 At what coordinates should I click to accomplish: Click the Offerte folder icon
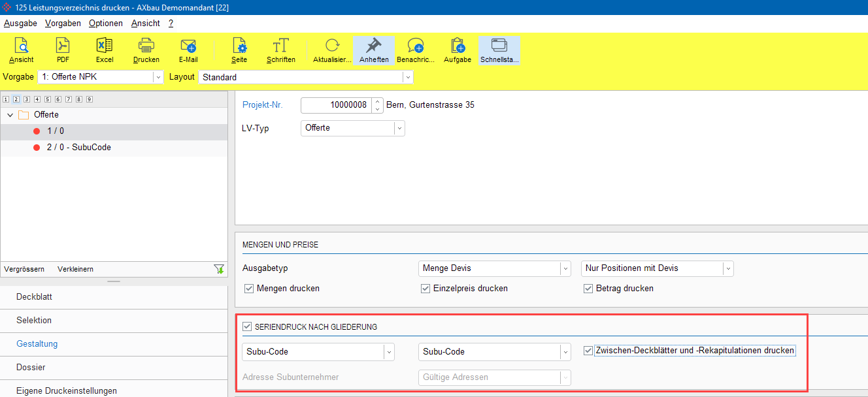coord(24,115)
